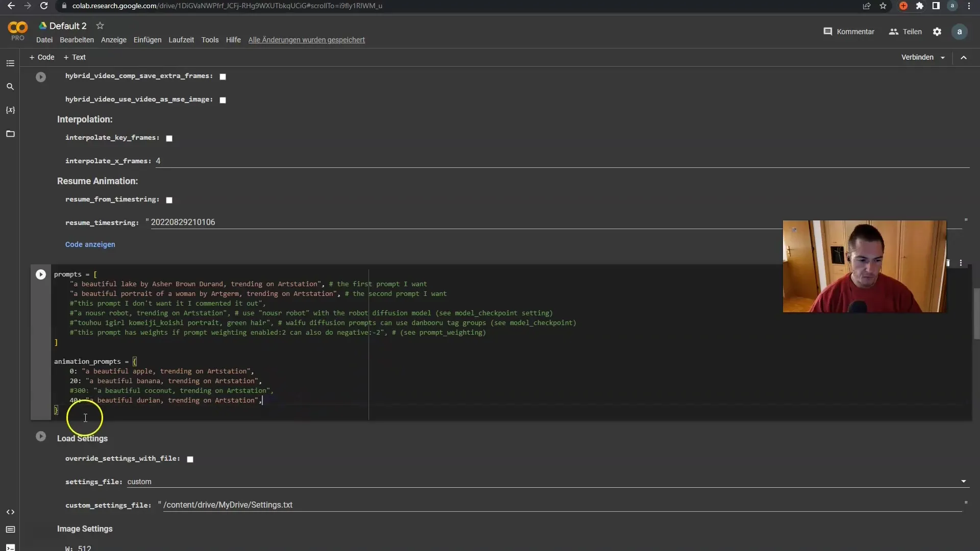The height and width of the screenshot is (551, 980).
Task: Open the Files folder sidebar icon
Action: point(10,134)
